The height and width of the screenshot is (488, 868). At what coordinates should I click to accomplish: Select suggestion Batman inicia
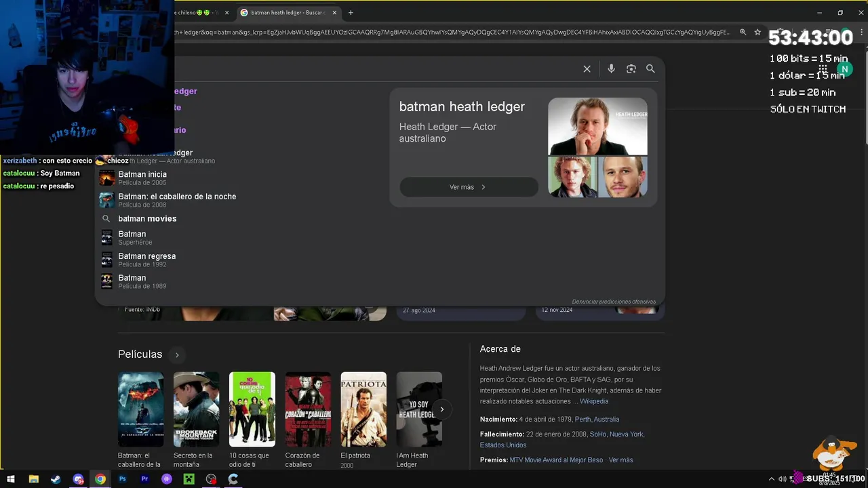237,178
